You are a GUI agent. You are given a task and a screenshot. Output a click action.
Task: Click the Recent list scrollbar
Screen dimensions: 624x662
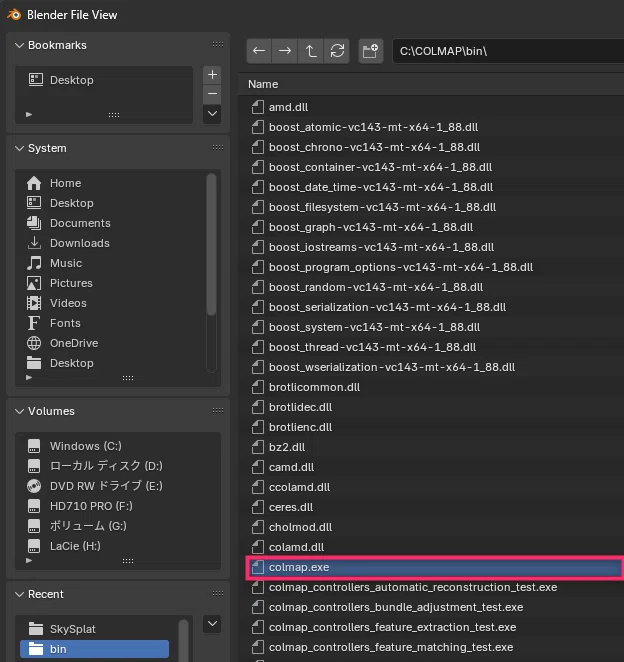[x=183, y=640]
